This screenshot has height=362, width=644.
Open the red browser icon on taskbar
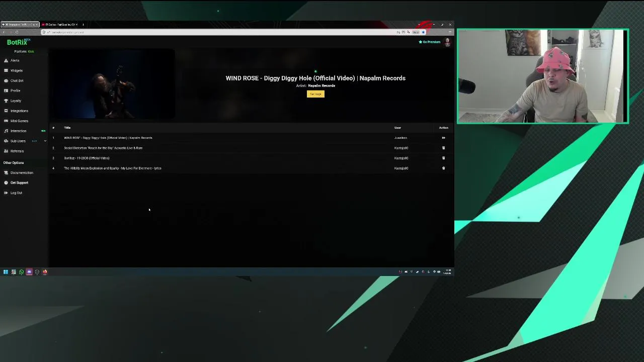45,272
